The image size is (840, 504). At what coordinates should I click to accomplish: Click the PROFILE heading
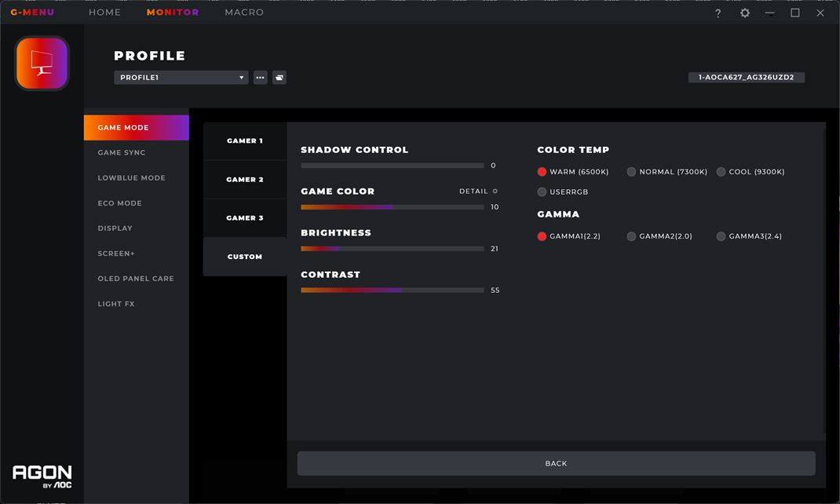(x=150, y=56)
